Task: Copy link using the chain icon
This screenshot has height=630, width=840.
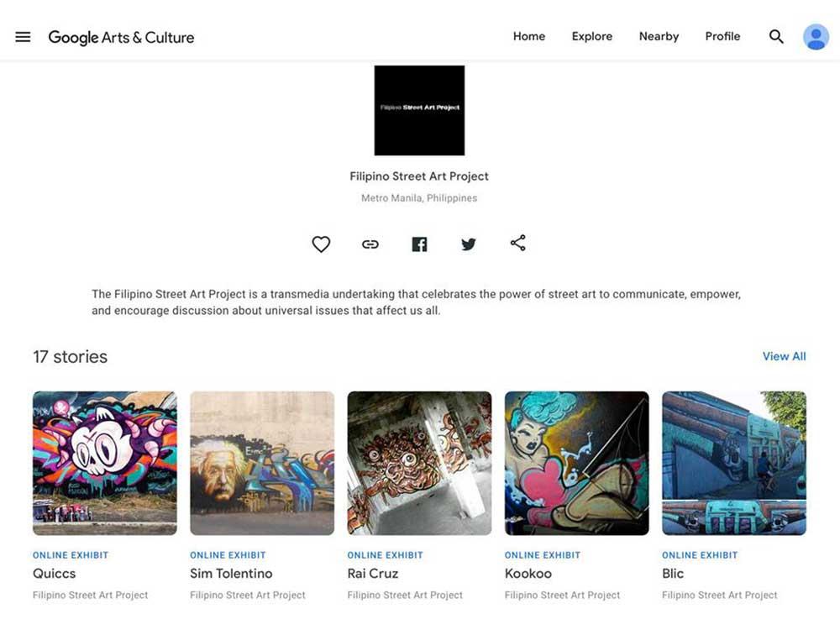Action: click(x=370, y=244)
